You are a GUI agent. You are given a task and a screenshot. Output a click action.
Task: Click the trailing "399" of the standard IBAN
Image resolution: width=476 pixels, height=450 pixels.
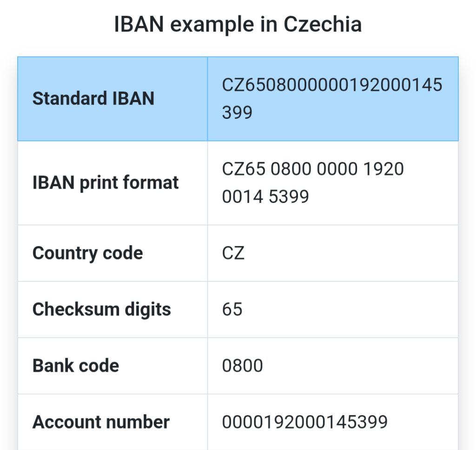pos(237,112)
